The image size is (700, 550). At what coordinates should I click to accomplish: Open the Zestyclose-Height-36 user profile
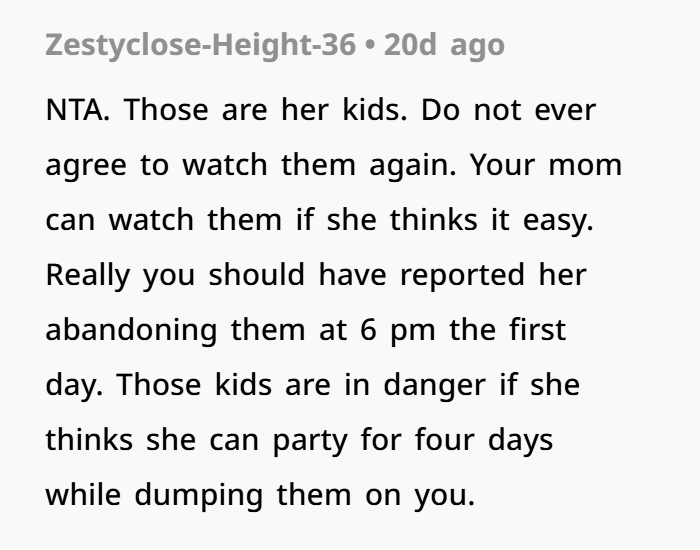point(200,46)
